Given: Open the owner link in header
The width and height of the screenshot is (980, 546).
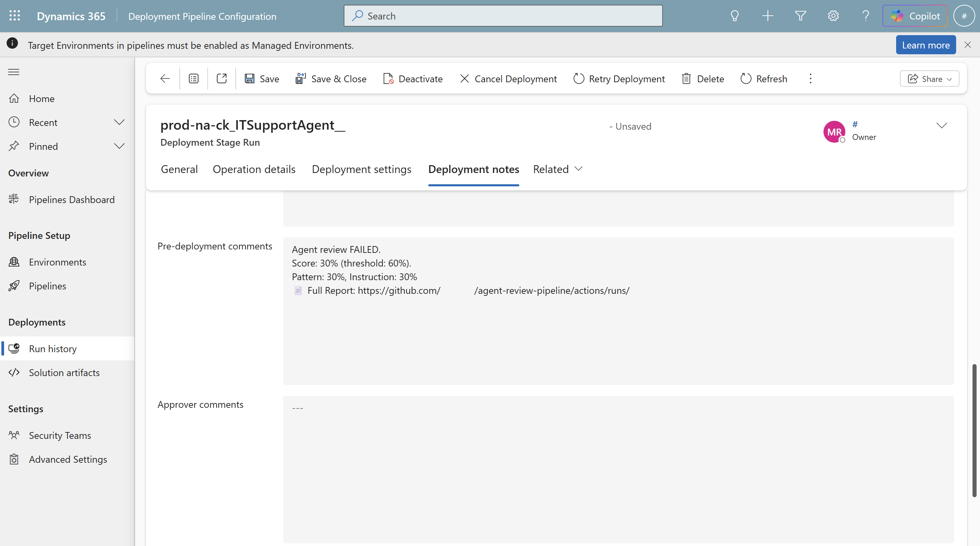Looking at the screenshot, I should (855, 124).
